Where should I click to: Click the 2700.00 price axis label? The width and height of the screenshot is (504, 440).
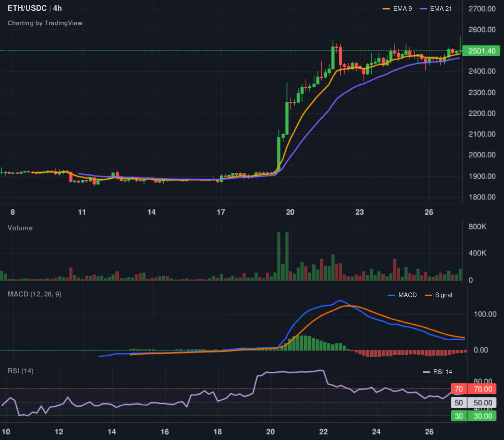[x=482, y=9]
